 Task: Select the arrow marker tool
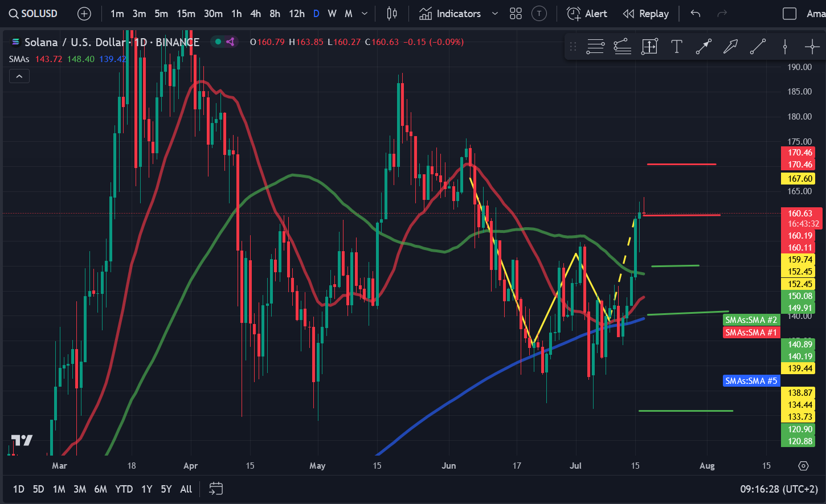point(731,47)
